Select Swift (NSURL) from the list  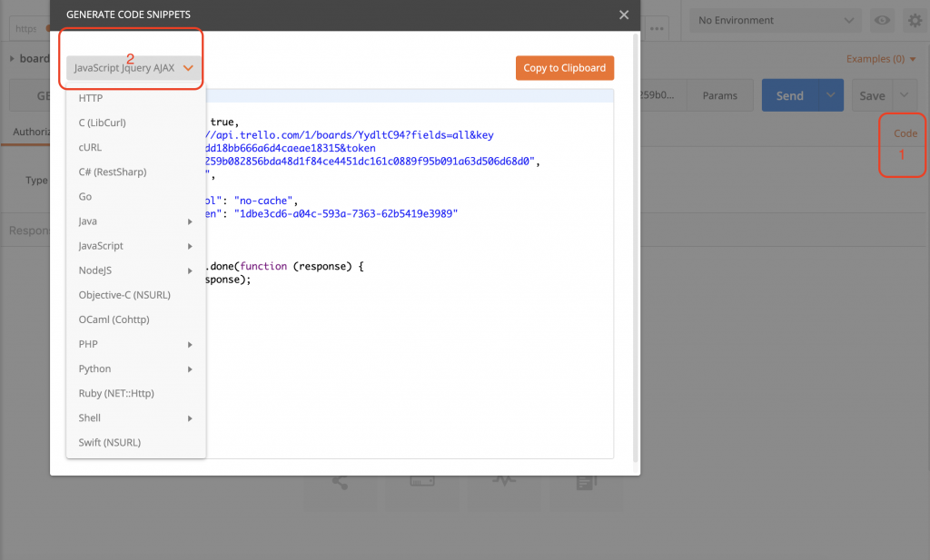pyautogui.click(x=110, y=443)
